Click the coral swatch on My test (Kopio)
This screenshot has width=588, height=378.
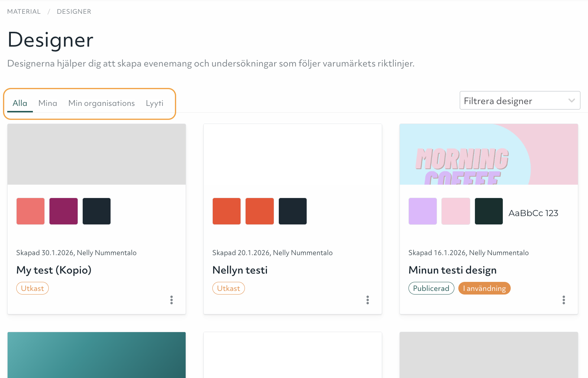(31, 211)
